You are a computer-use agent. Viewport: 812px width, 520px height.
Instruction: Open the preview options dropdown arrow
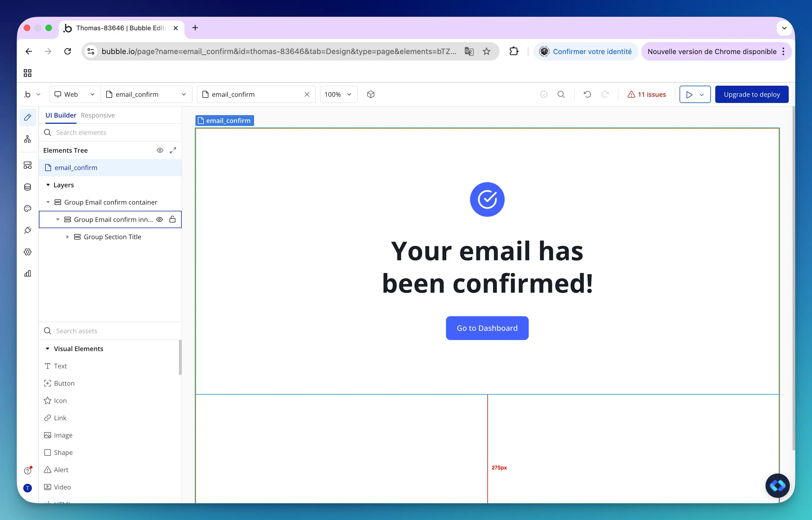(702, 95)
